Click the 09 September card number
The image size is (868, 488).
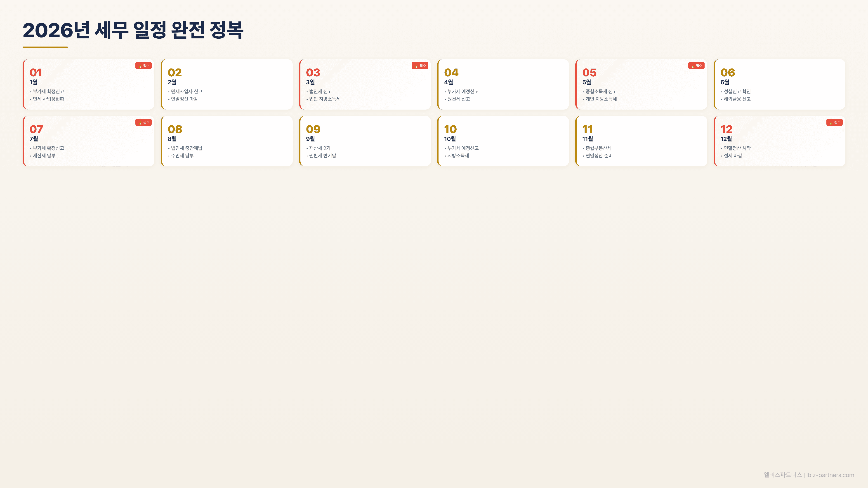click(x=313, y=129)
